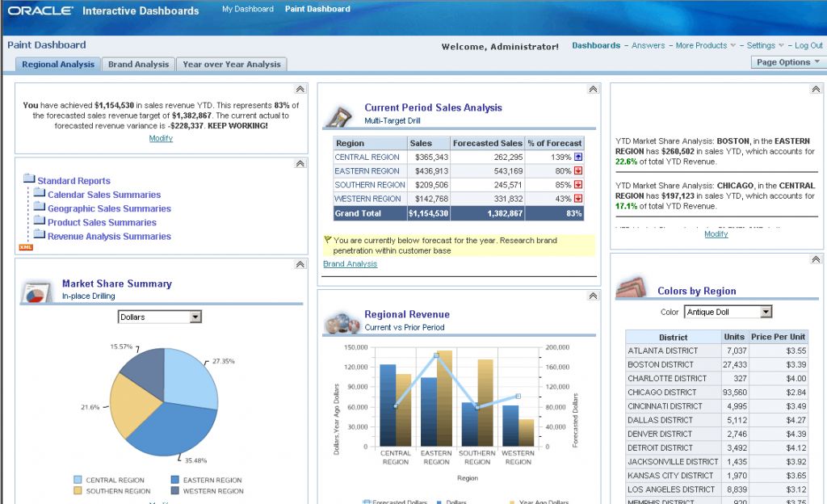
Task: Open the Year over Year Analysis tab
Action: pyautogui.click(x=232, y=65)
